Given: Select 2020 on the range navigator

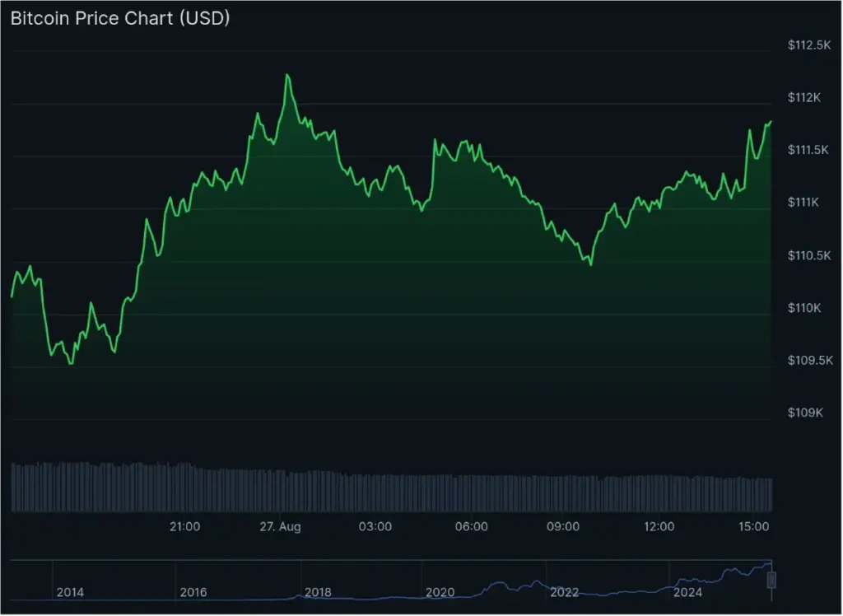Looking at the screenshot, I should click(440, 592).
